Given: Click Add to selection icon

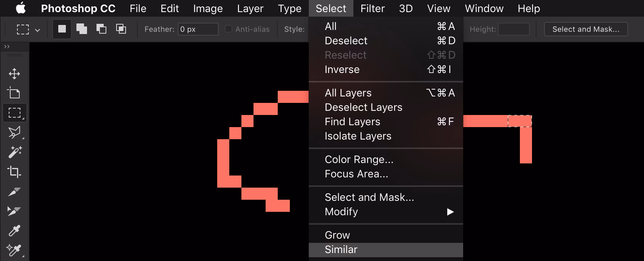Looking at the screenshot, I should tap(82, 29).
